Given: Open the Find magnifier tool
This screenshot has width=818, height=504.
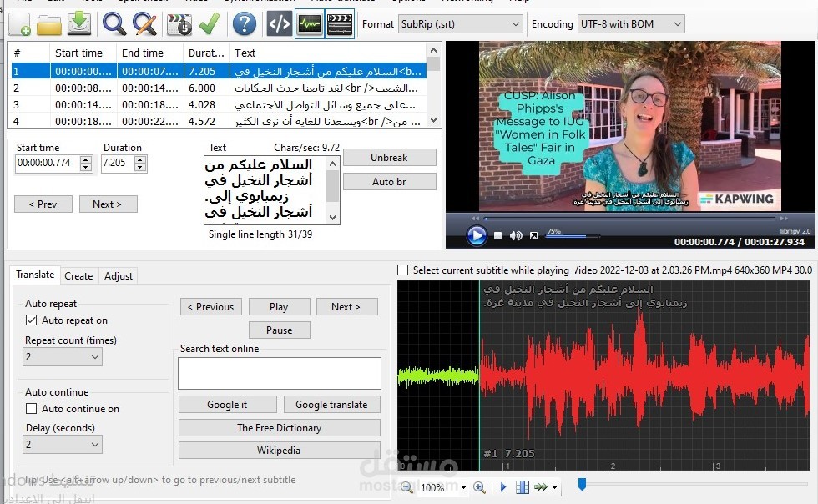Looking at the screenshot, I should pyautogui.click(x=114, y=24).
